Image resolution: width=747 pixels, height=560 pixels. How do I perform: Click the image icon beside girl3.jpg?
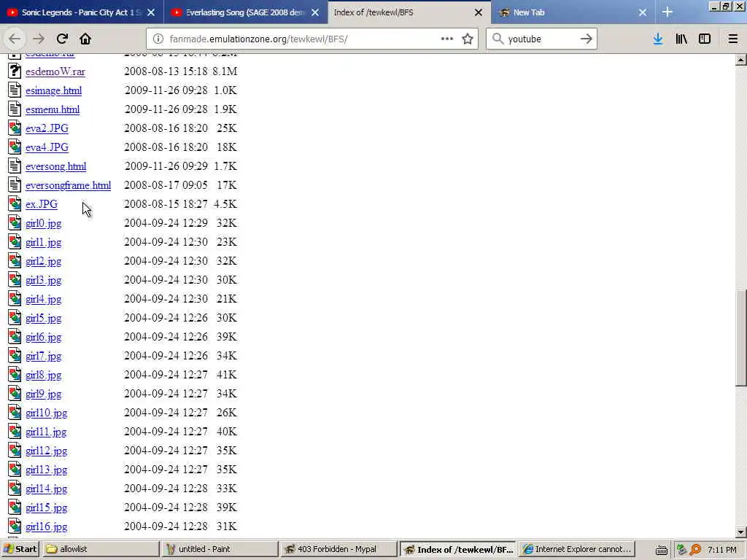point(15,279)
